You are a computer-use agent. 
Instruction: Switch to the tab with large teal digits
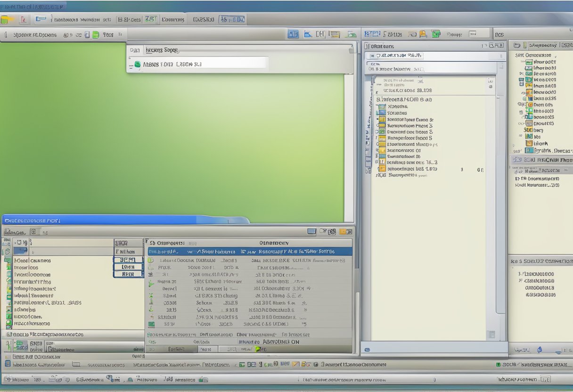tap(150, 19)
